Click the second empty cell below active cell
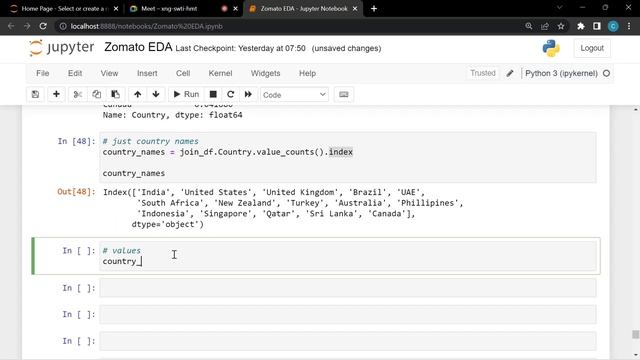The image size is (640, 360). (x=348, y=314)
